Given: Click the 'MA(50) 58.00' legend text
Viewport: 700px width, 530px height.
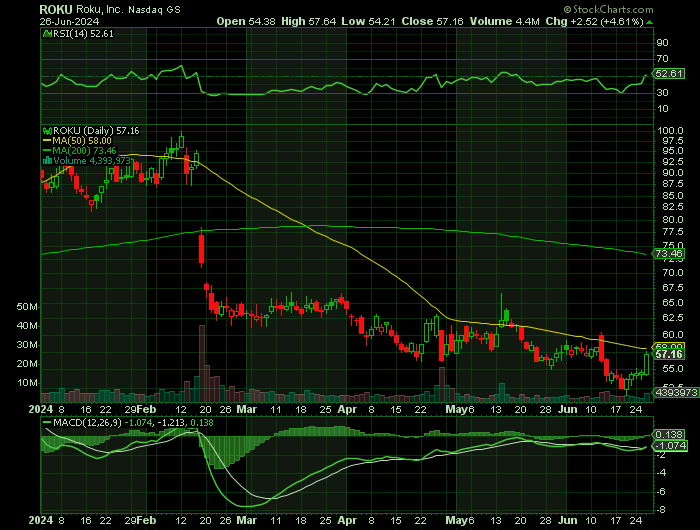Looking at the screenshot, I should coord(82,141).
